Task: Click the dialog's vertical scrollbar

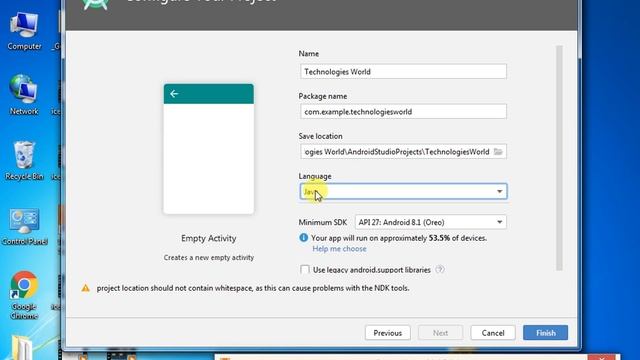Action: (x=559, y=158)
